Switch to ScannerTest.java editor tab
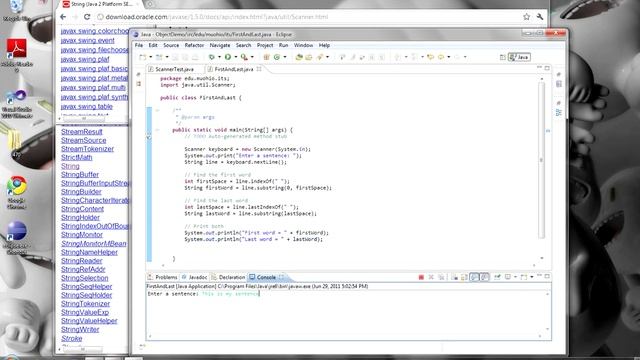Viewport: 640px width, 360px height. point(174,69)
